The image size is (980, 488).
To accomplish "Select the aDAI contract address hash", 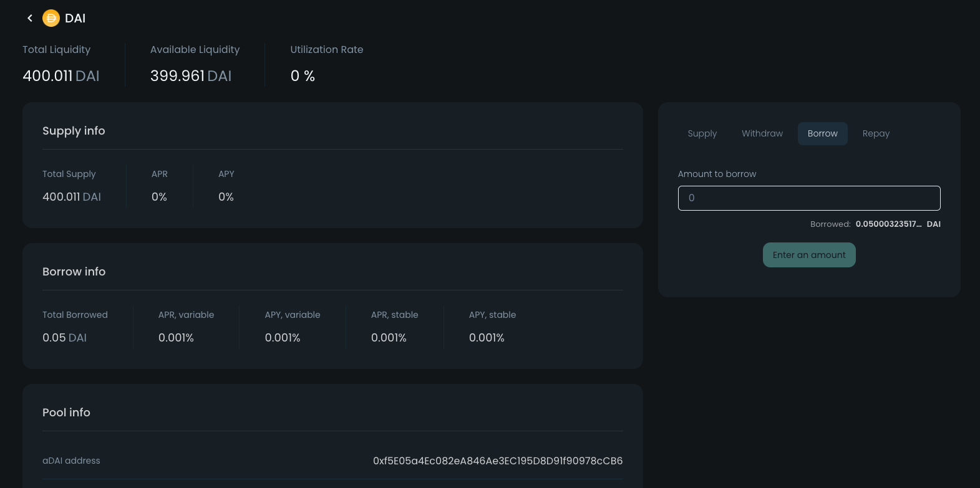I will (x=497, y=461).
